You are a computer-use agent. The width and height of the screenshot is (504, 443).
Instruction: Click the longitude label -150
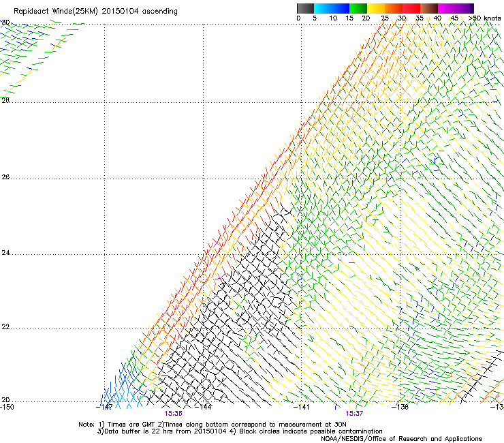click(7, 407)
